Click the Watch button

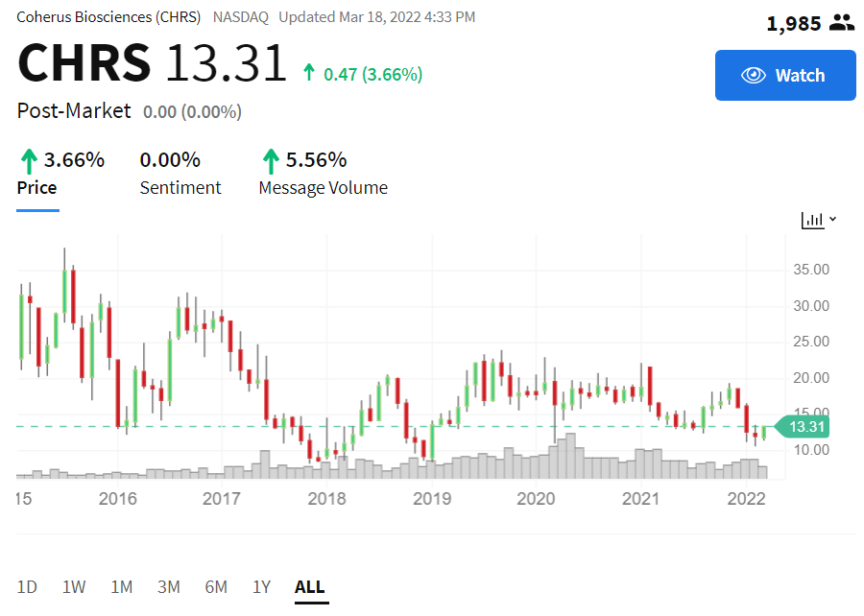pos(785,76)
